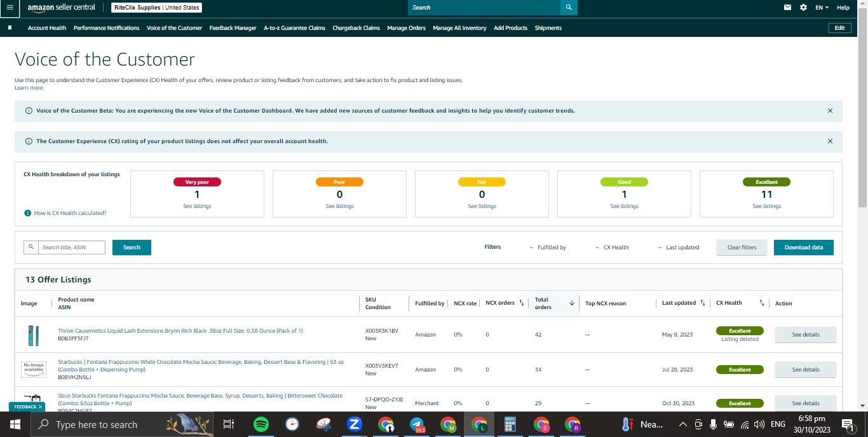Click the info icon beside How is CX Health calculated

(x=27, y=213)
